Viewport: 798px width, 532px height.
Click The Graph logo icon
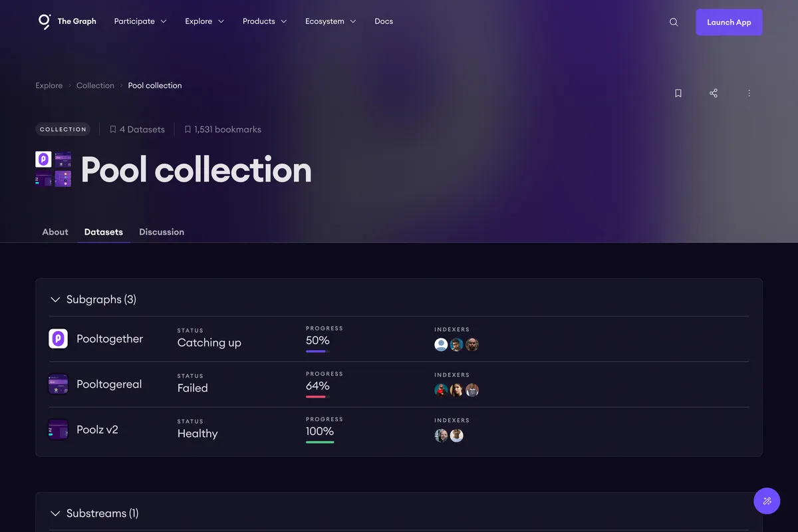click(x=45, y=21)
